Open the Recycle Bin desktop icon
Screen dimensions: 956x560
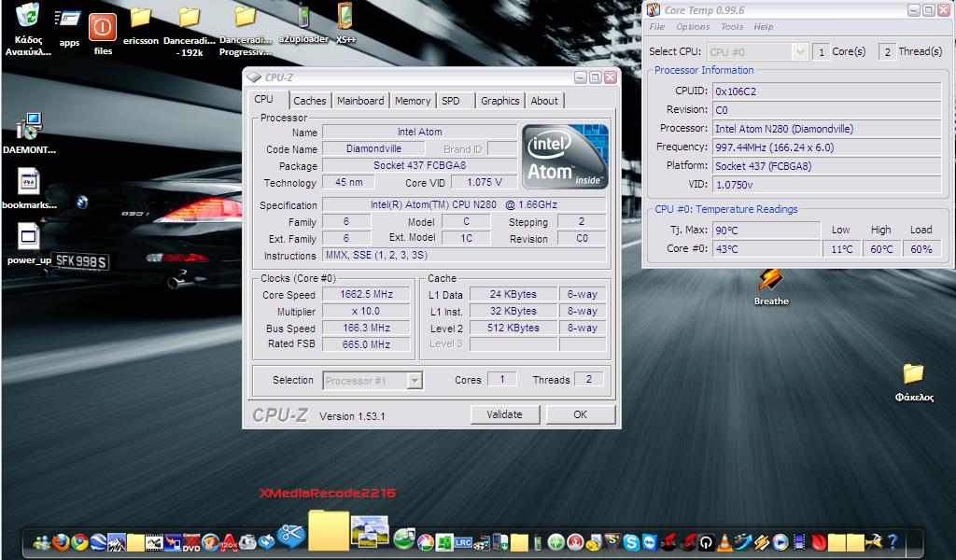point(28,29)
